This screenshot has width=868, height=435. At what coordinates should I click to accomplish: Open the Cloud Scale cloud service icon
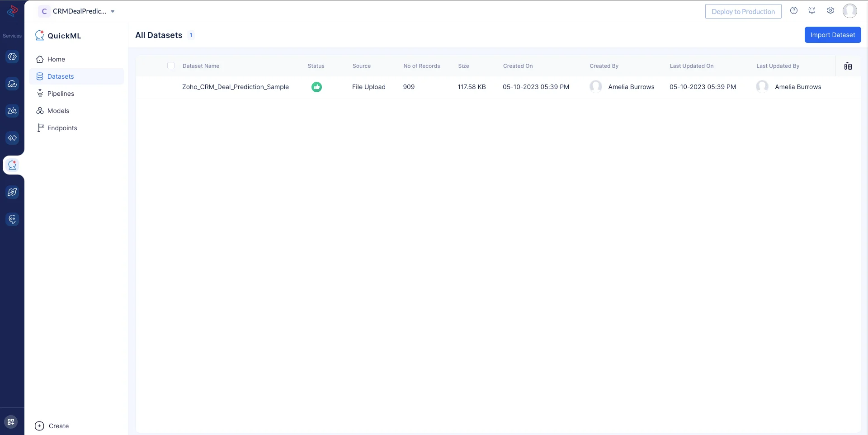click(12, 84)
